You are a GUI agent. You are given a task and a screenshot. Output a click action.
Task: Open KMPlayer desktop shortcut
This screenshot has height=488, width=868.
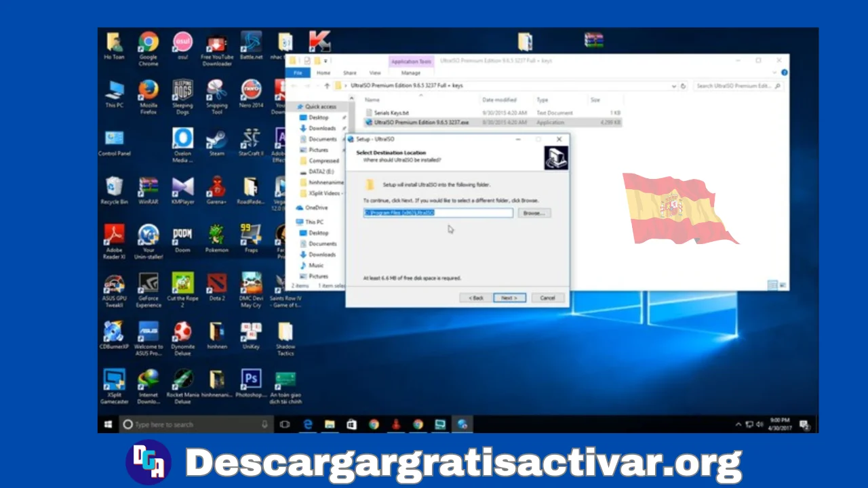(182, 191)
